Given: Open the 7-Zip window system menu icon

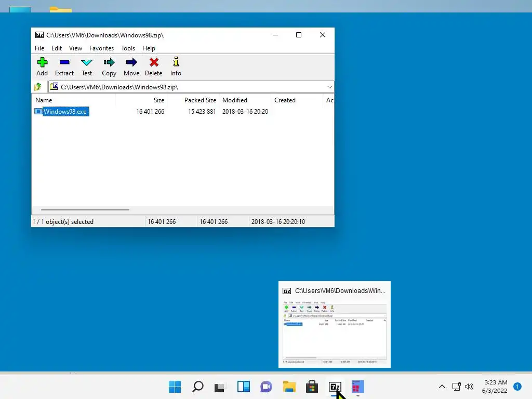Looking at the screenshot, I should coord(39,35).
